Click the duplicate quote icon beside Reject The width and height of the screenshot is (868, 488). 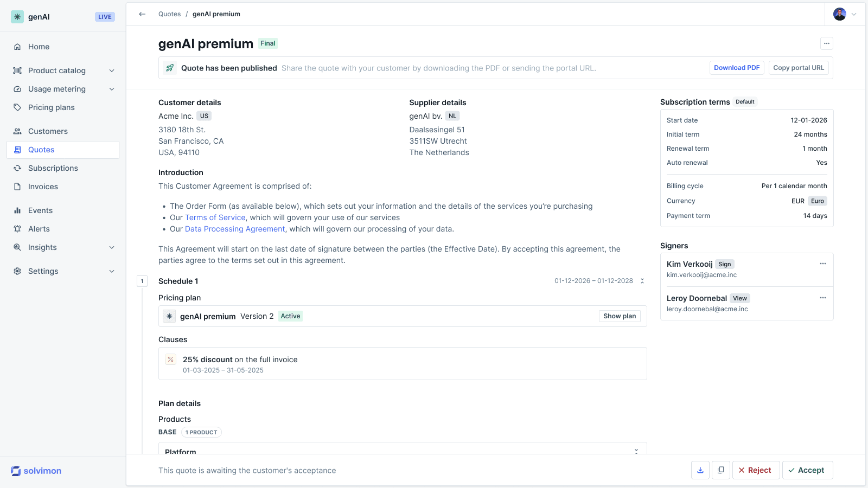(721, 470)
